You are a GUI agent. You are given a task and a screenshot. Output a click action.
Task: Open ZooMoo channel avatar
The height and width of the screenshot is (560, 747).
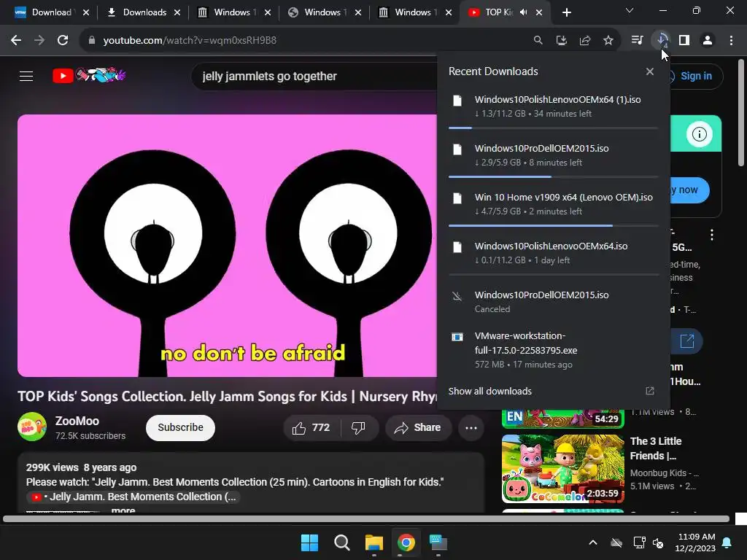tap(32, 427)
